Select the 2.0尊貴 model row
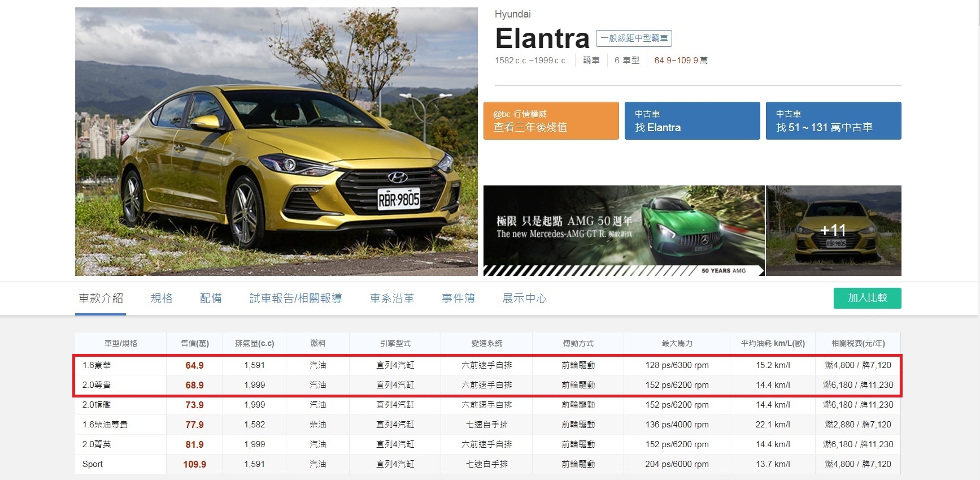Screen dimensions: 980x480 pyautogui.click(x=487, y=385)
